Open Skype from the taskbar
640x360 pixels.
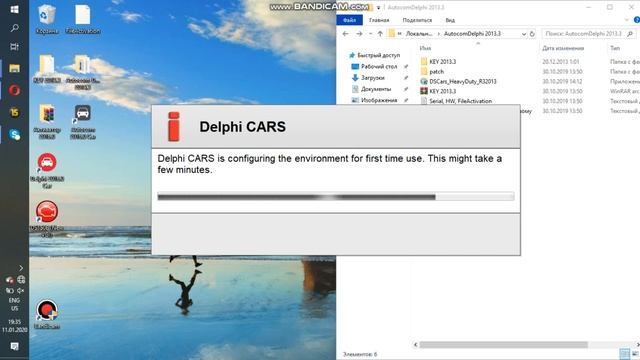coord(14,134)
